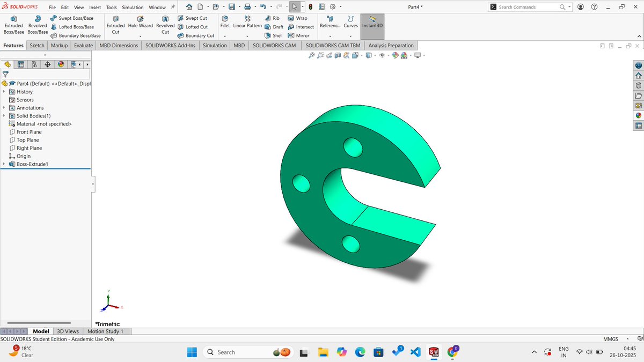Open dropdown under Fillet

click(x=225, y=36)
